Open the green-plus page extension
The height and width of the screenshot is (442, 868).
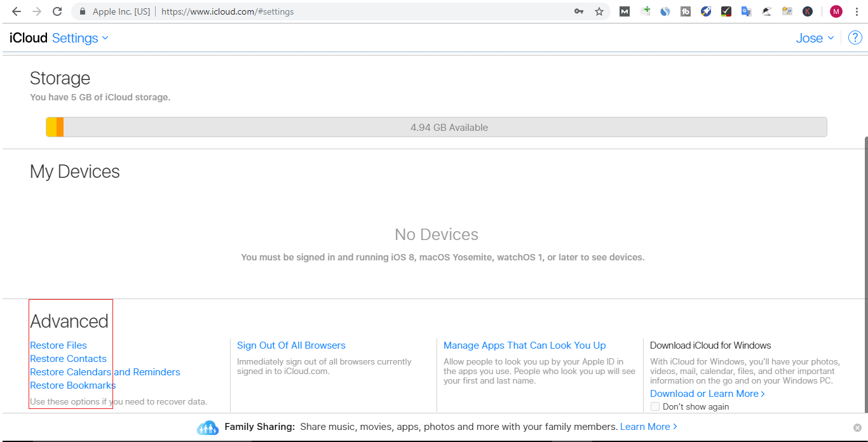tap(646, 11)
